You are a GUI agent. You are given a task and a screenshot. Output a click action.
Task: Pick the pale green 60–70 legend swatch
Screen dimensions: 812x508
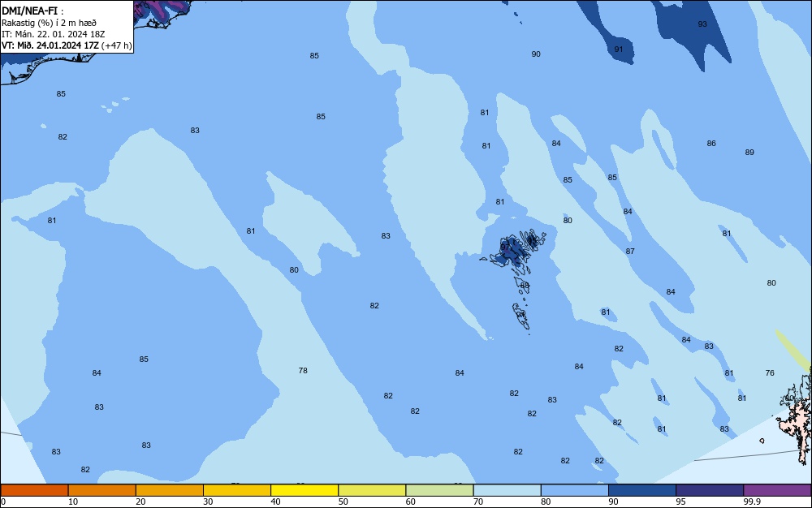tap(439, 490)
